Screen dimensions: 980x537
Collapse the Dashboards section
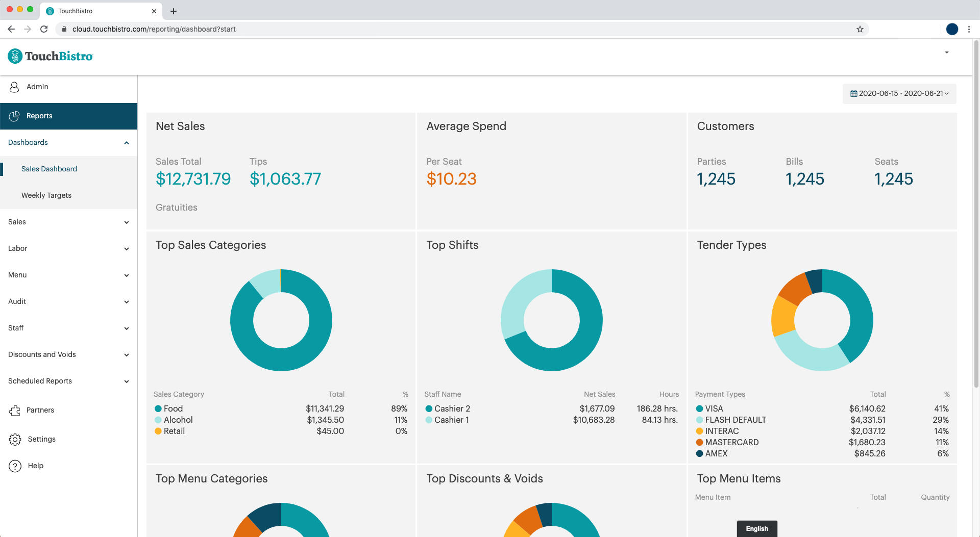pyautogui.click(x=127, y=143)
